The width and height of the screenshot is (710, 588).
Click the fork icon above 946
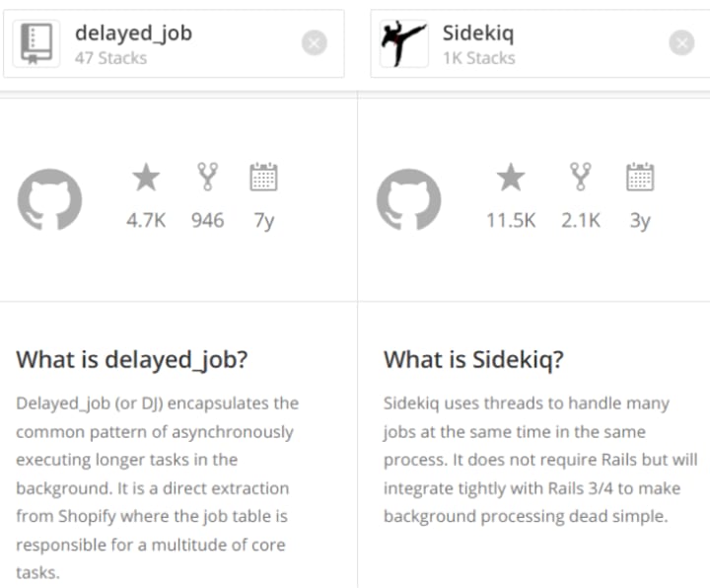pos(207,177)
